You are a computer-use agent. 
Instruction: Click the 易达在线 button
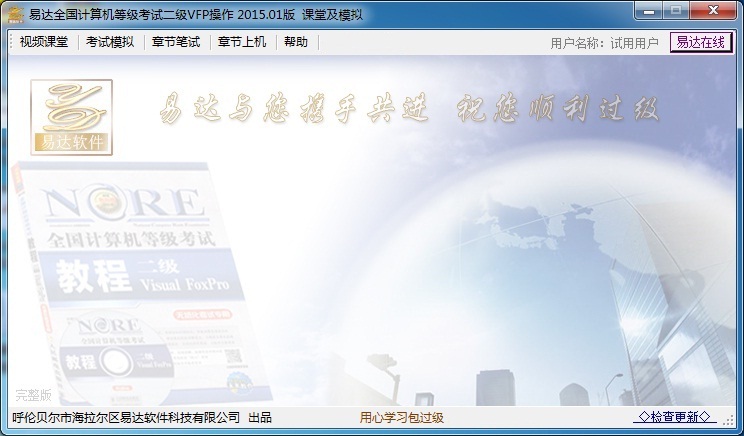click(x=700, y=42)
